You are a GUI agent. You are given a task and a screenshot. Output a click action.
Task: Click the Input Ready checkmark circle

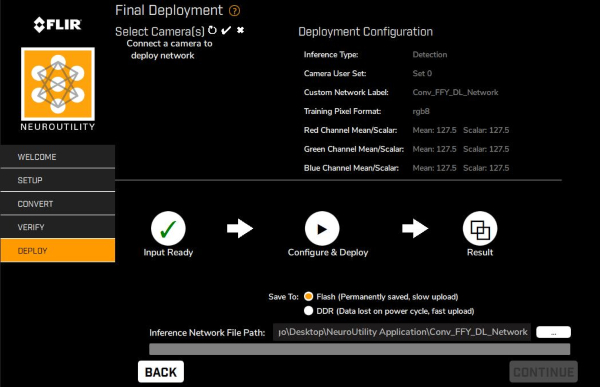(168, 229)
